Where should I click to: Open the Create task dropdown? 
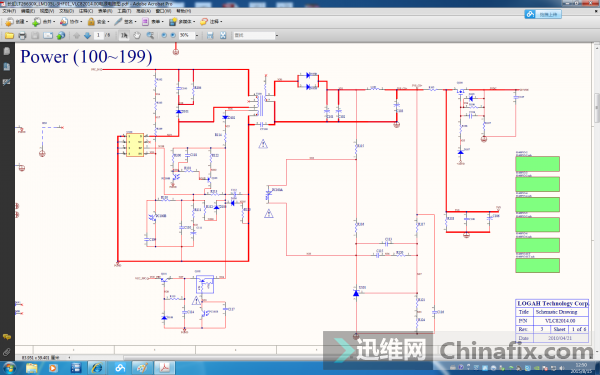pos(16,22)
